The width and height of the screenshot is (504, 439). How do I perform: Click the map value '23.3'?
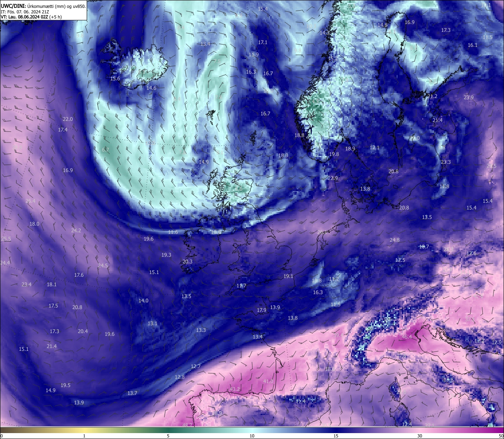pyautogui.click(x=446, y=162)
